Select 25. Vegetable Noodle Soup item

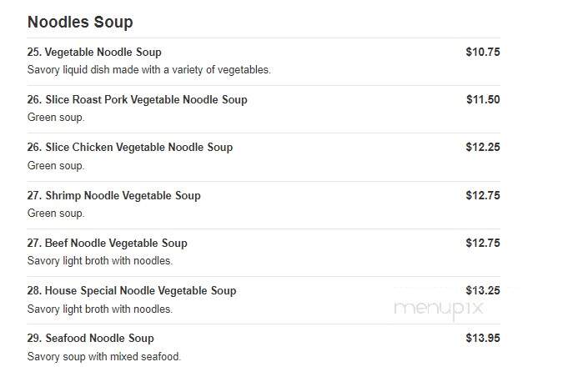point(94,53)
